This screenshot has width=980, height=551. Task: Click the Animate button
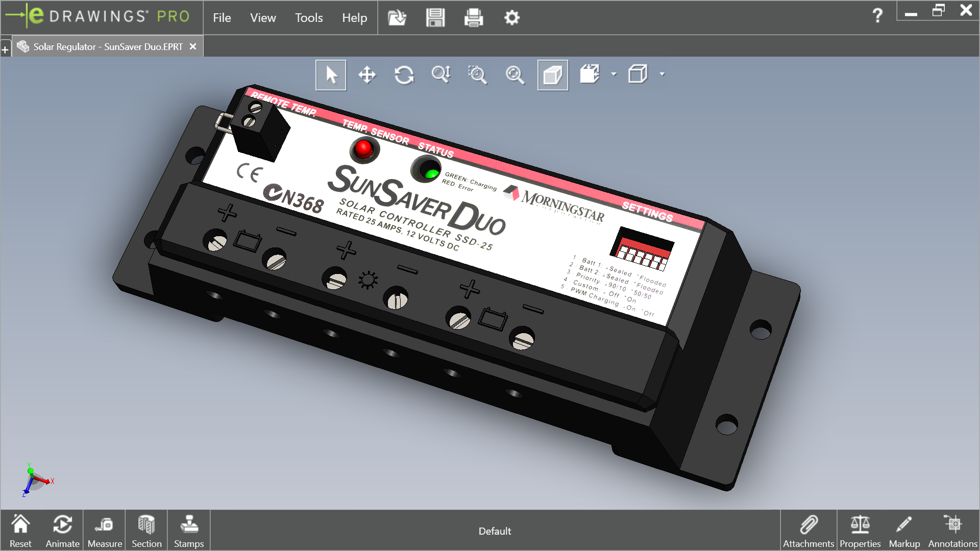click(x=62, y=531)
